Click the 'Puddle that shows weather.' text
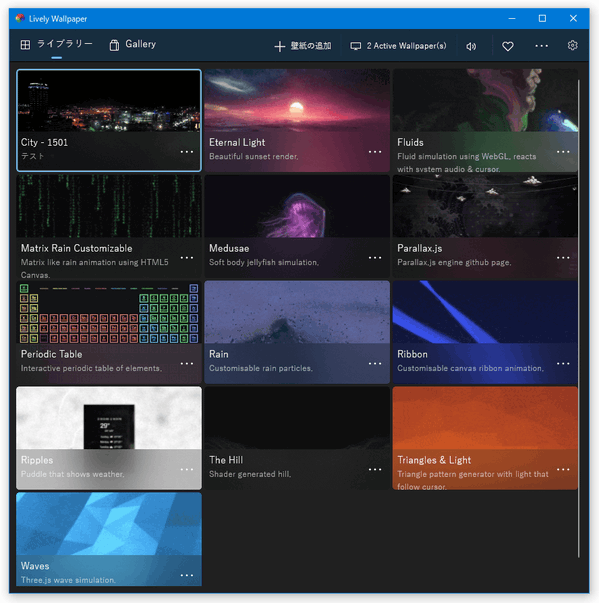 click(x=72, y=474)
